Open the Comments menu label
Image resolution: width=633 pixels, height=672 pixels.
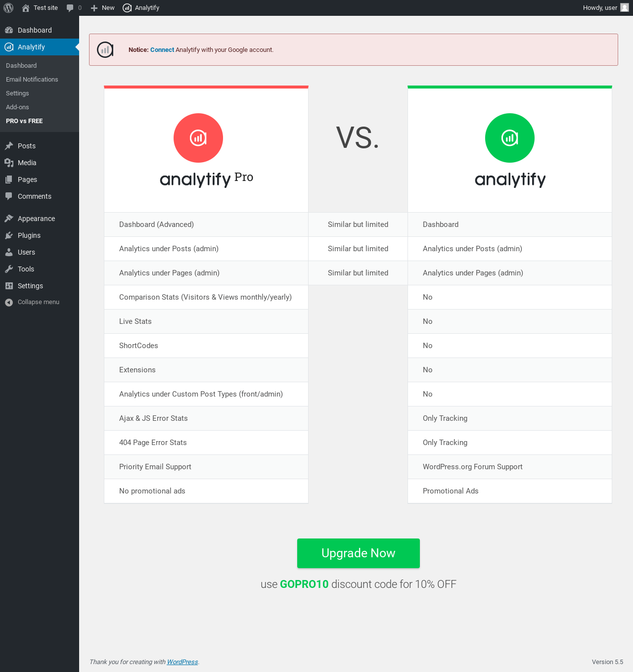pos(35,196)
